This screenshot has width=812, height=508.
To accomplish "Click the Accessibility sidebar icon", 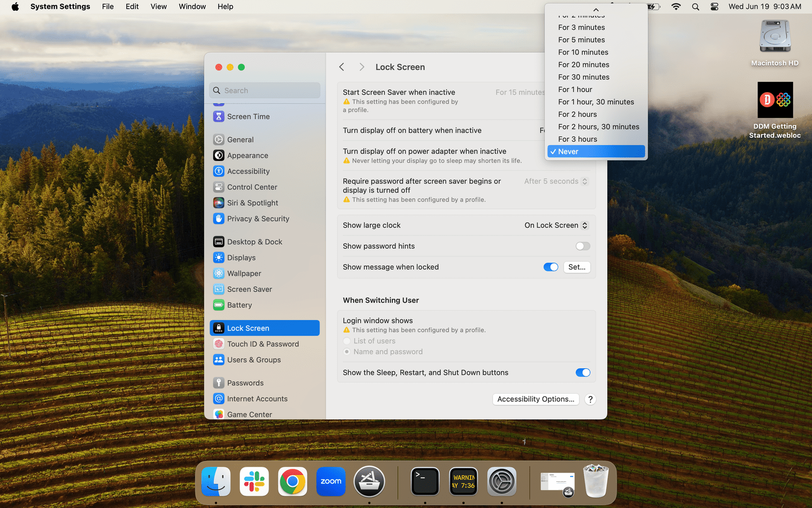I will [x=219, y=171].
